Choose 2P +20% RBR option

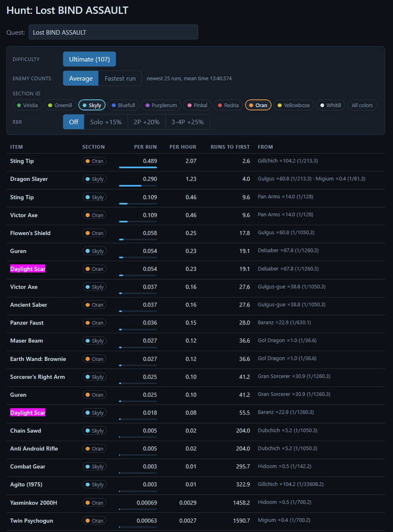(146, 122)
